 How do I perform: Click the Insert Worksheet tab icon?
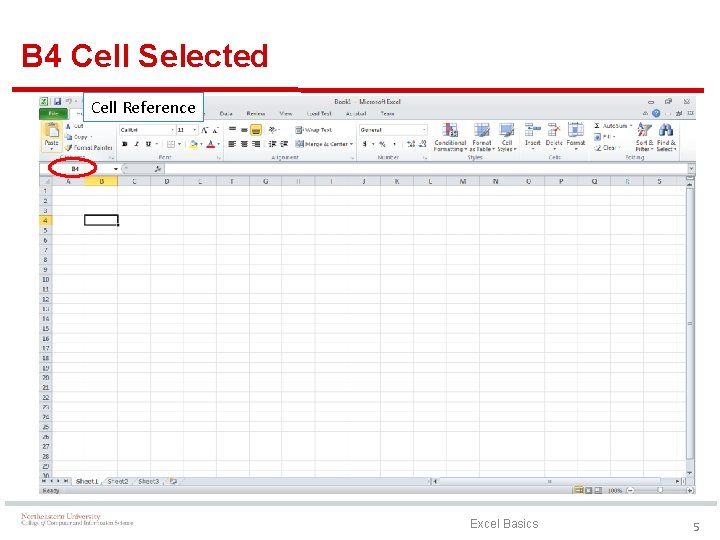173,481
